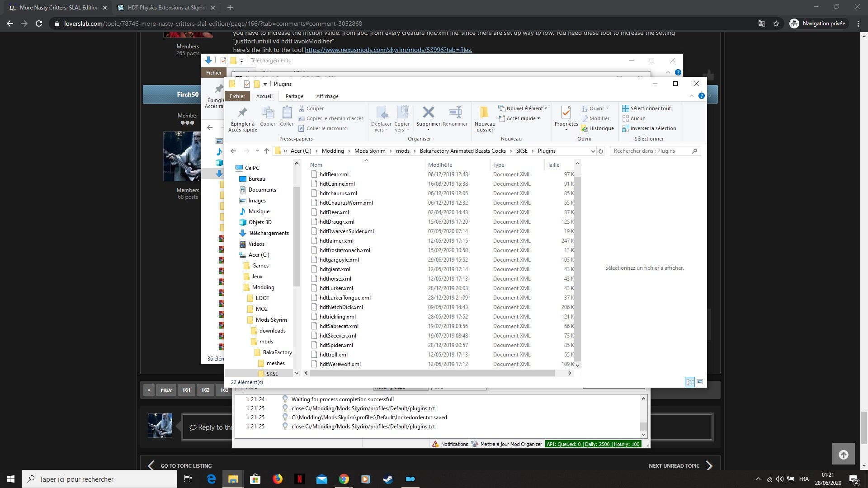The height and width of the screenshot is (488, 868).
Task: Click Sélectionner tout
Action: 646,108
